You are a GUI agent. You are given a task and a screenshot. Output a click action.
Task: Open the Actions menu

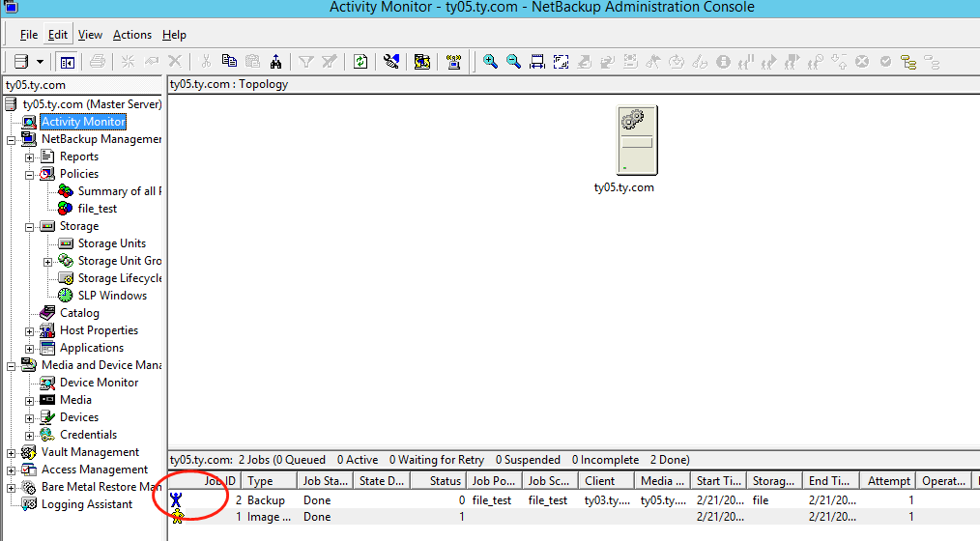pyautogui.click(x=131, y=35)
